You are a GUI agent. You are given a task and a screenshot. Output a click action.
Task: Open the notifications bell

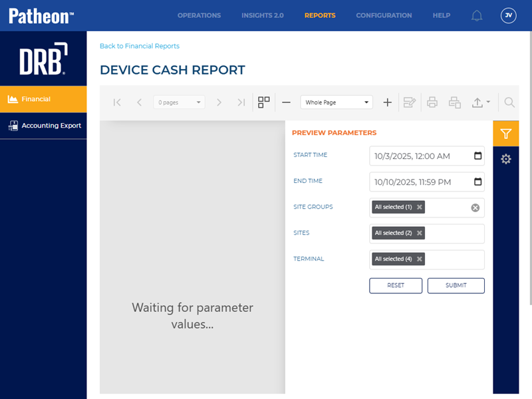(x=477, y=16)
